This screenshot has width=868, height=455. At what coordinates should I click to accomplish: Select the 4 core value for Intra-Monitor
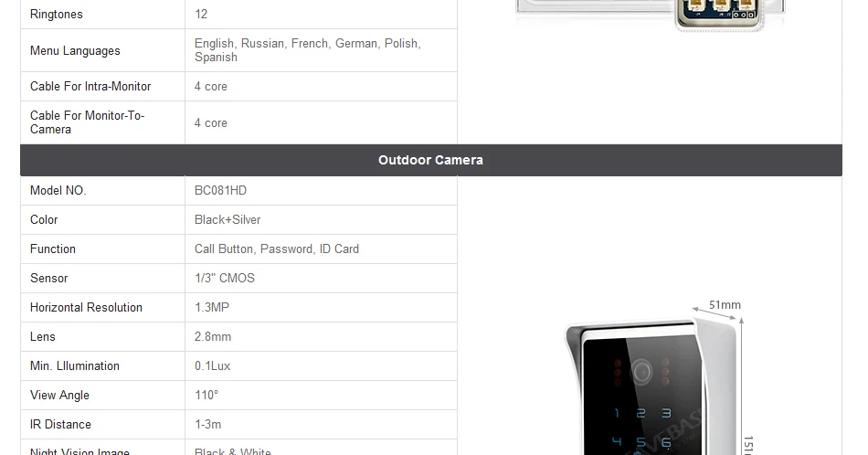pos(210,87)
